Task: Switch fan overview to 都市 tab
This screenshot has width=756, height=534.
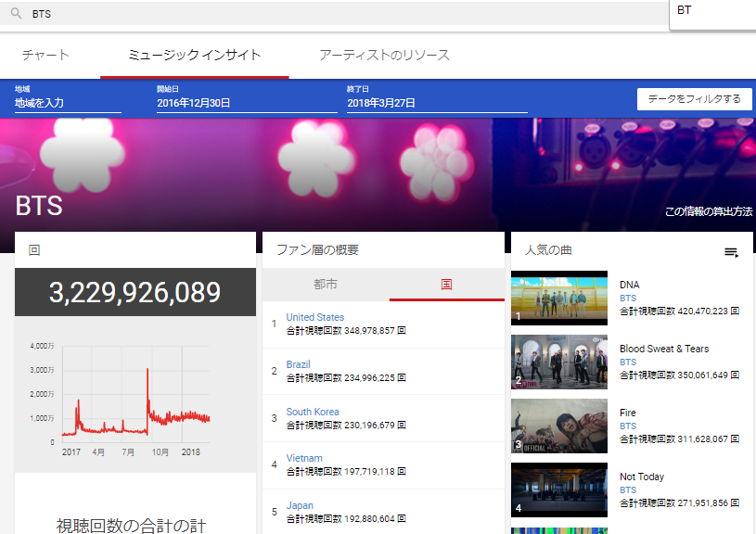Action: tap(326, 285)
